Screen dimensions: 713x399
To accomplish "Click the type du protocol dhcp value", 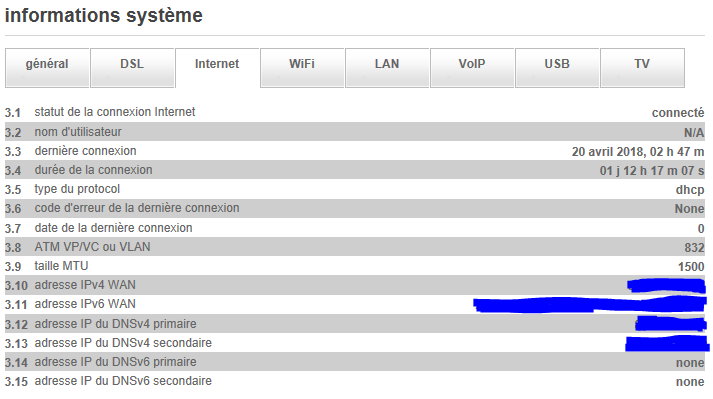I will click(x=690, y=190).
